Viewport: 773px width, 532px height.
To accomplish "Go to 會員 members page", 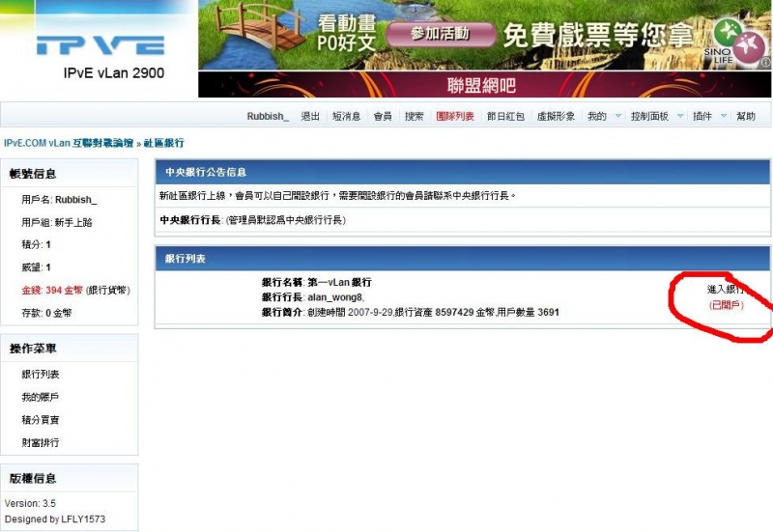I will pyautogui.click(x=383, y=116).
